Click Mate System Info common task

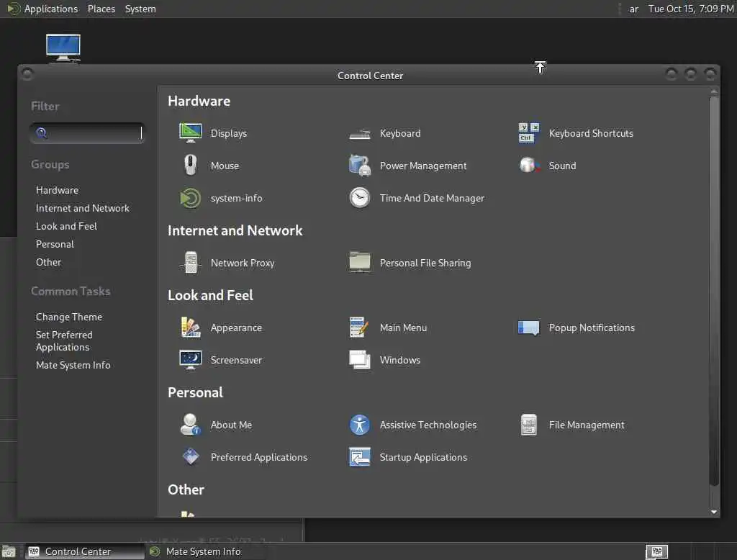pyautogui.click(x=73, y=365)
